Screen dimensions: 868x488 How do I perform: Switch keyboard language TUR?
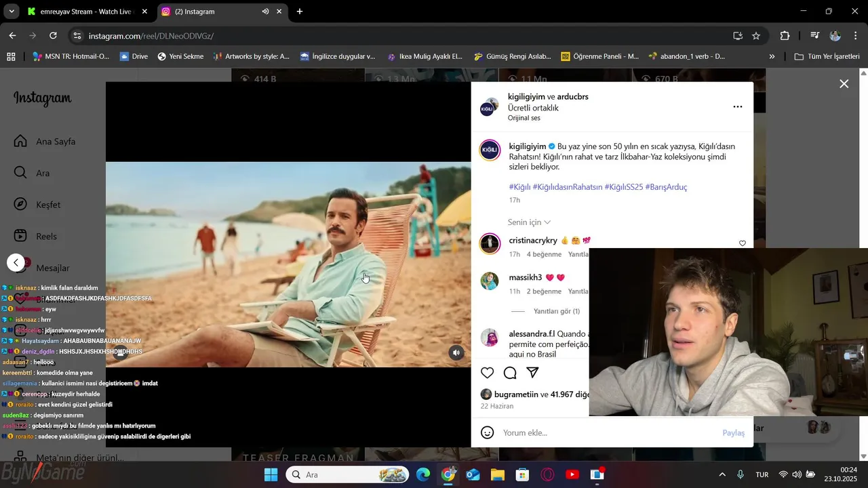pyautogui.click(x=762, y=474)
